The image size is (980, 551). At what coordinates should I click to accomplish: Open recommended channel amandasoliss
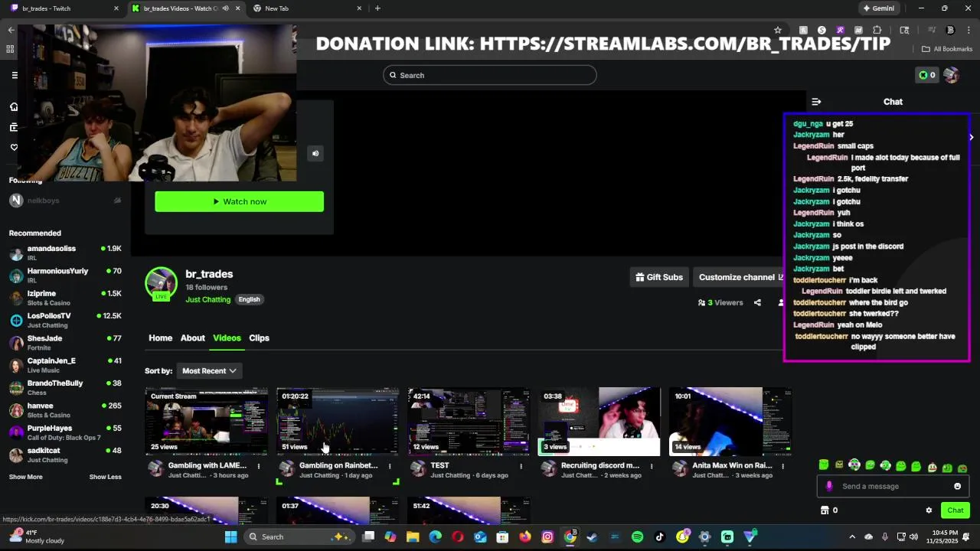(x=65, y=253)
